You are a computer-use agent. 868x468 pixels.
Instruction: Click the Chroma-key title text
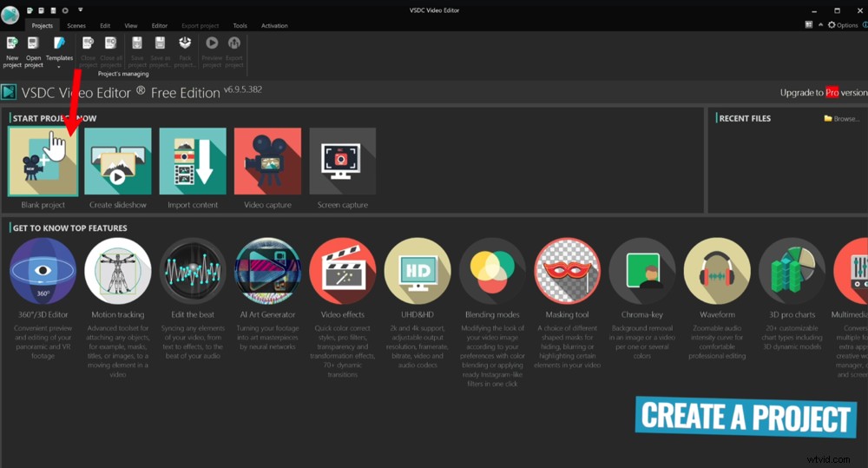coord(642,314)
